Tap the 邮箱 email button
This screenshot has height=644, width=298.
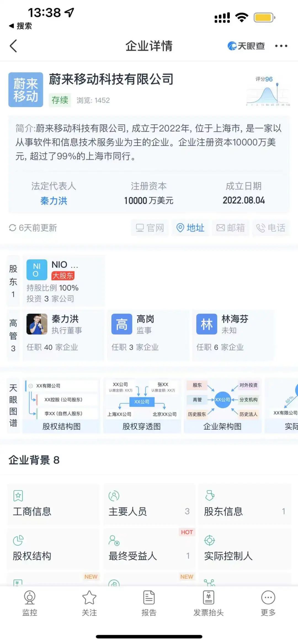pyautogui.click(x=231, y=228)
